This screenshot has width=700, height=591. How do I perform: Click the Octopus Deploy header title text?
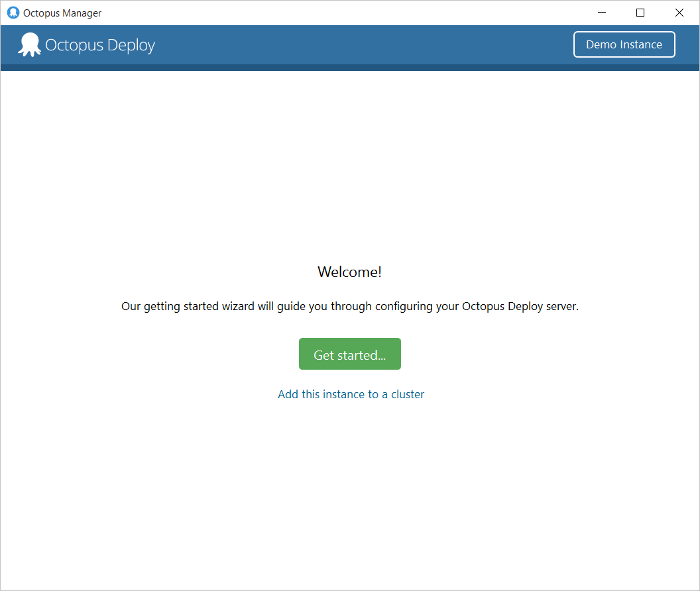click(x=100, y=46)
